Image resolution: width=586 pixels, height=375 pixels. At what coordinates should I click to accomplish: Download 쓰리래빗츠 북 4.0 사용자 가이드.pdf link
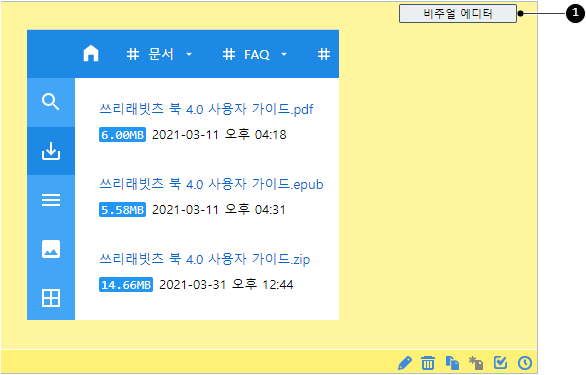[206, 109]
